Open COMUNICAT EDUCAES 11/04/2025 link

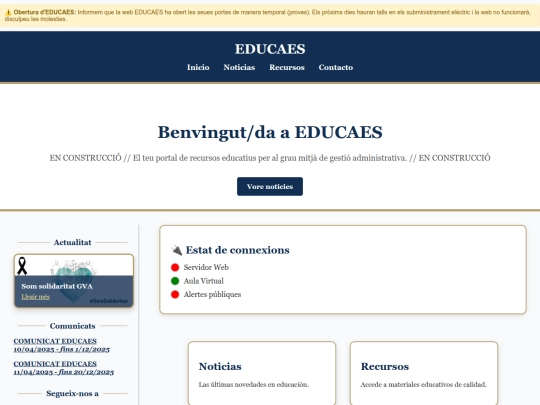(x=64, y=368)
